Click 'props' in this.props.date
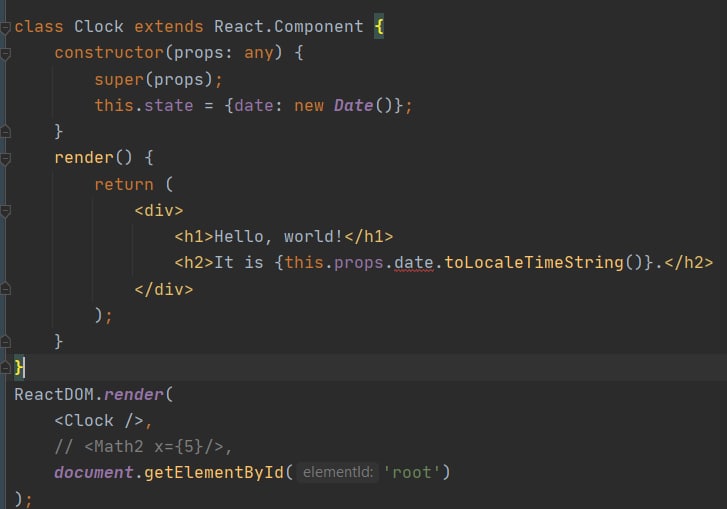Image resolution: width=727 pixels, height=509 pixels. 358,262
